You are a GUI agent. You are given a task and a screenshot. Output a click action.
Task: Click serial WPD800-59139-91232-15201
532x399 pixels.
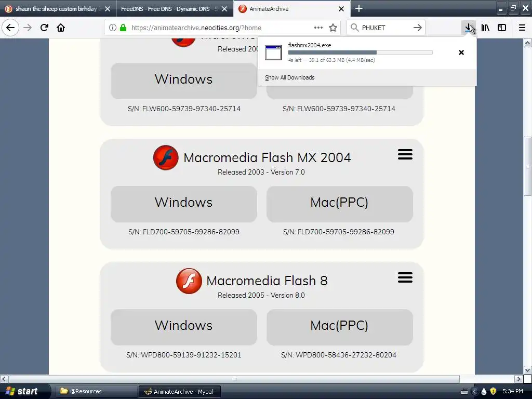(184, 355)
